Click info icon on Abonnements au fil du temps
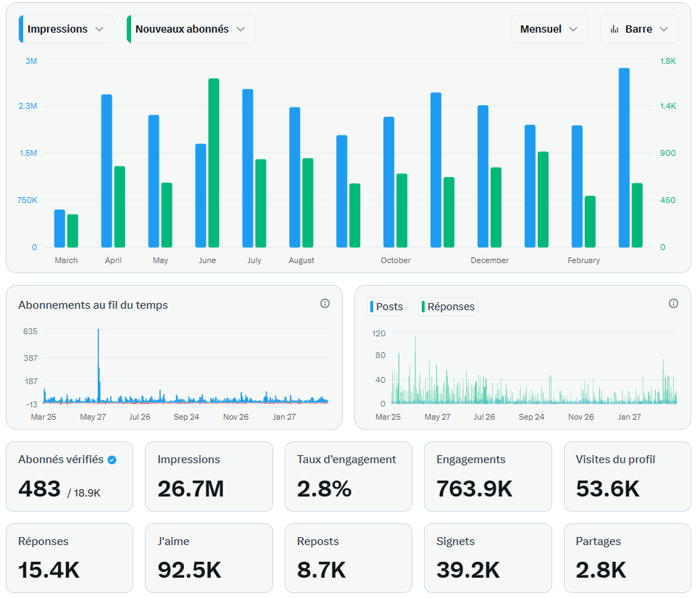The height and width of the screenshot is (598, 700). click(325, 304)
